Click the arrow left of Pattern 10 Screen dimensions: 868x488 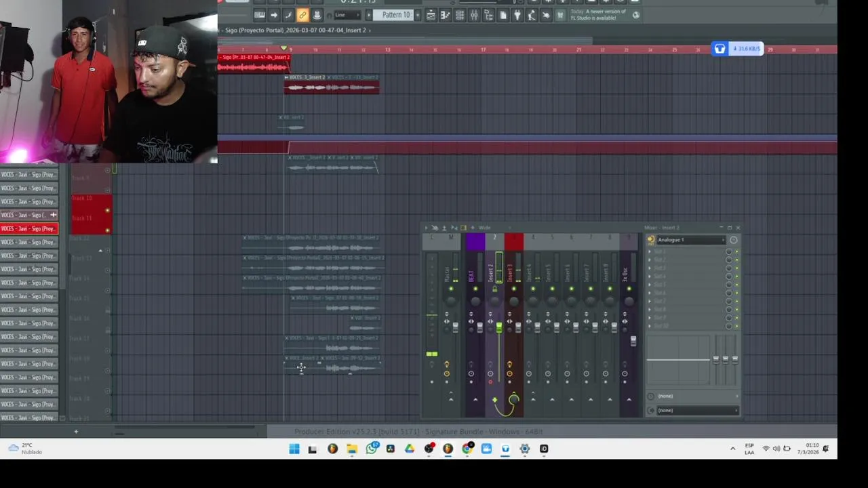coord(370,15)
